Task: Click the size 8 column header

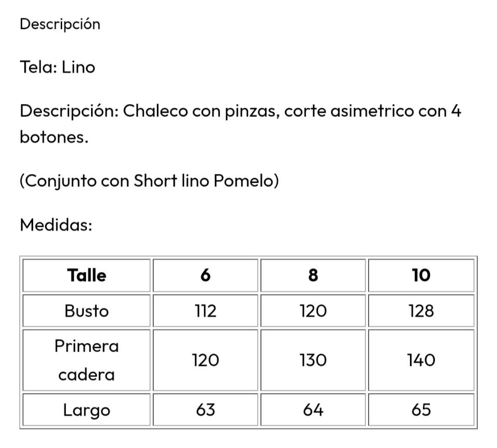Action: click(x=313, y=275)
